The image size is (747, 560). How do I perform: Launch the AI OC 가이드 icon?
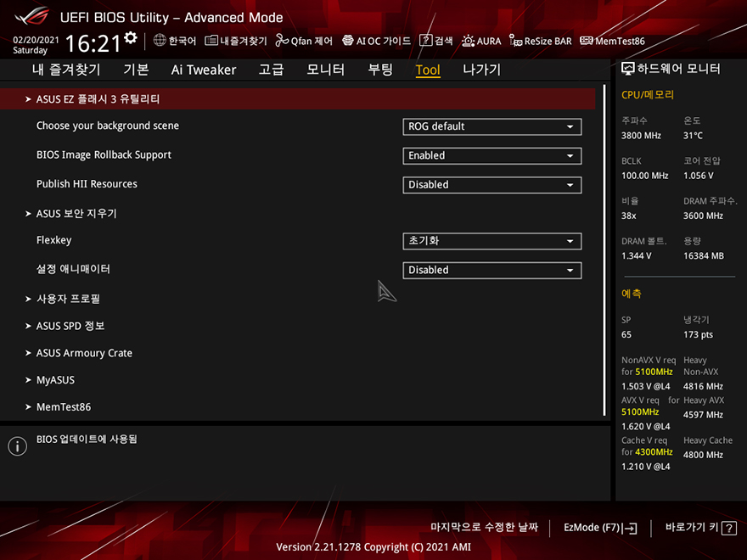tap(348, 41)
